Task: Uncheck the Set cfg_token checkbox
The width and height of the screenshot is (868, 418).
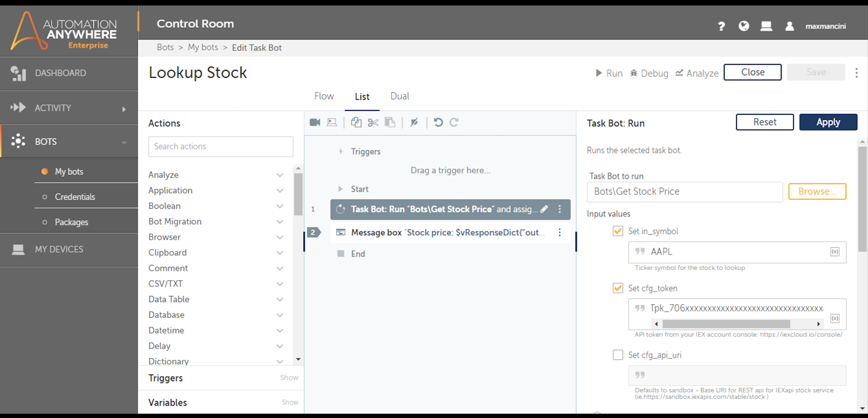Action: (x=617, y=288)
